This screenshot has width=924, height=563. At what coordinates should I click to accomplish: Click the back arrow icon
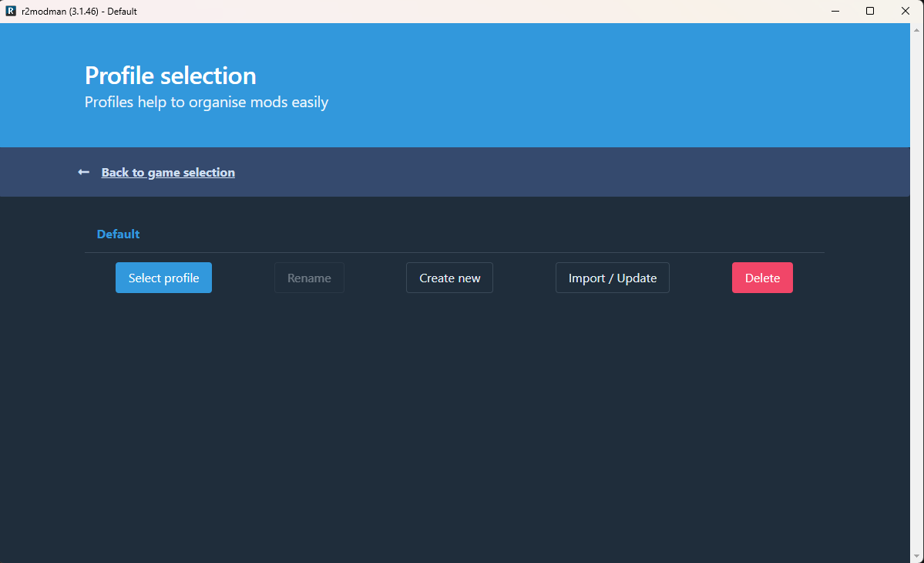tap(83, 172)
